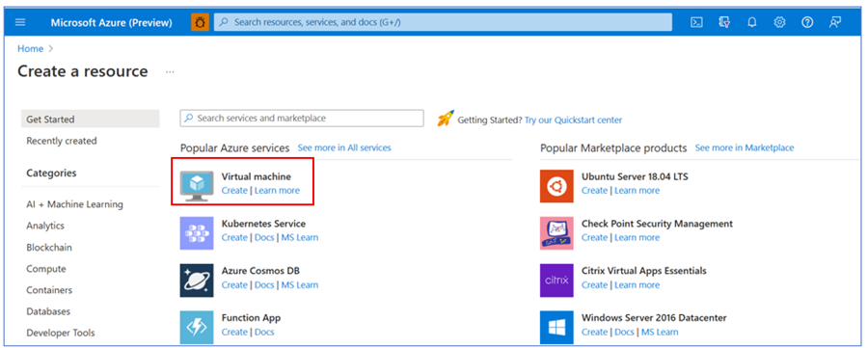The width and height of the screenshot is (868, 348).
Task: Open the notifications bell
Action: (x=751, y=22)
